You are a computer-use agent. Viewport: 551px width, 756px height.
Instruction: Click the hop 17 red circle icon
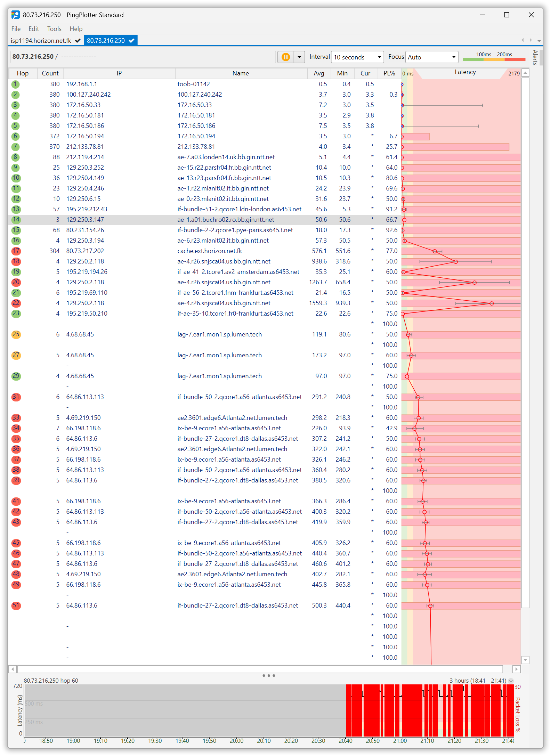16,251
